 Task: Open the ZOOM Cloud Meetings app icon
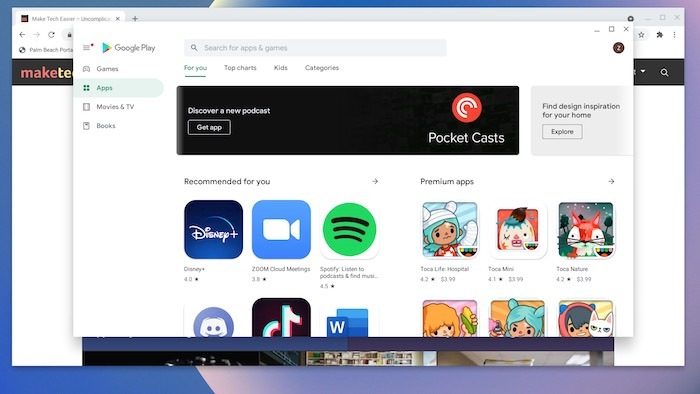[281, 229]
